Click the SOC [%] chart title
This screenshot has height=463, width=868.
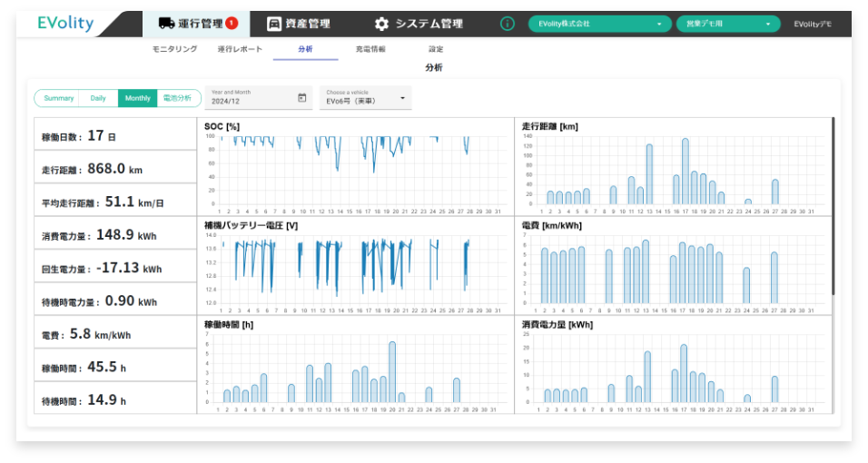222,126
